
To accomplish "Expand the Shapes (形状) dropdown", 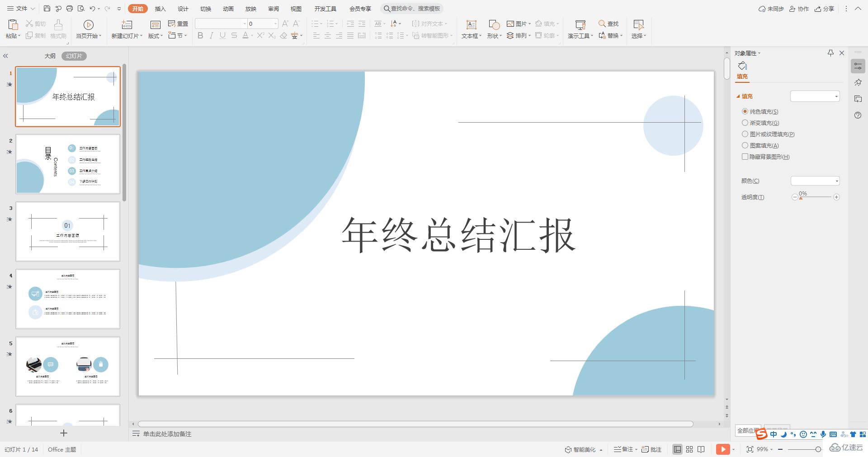I will (x=495, y=36).
